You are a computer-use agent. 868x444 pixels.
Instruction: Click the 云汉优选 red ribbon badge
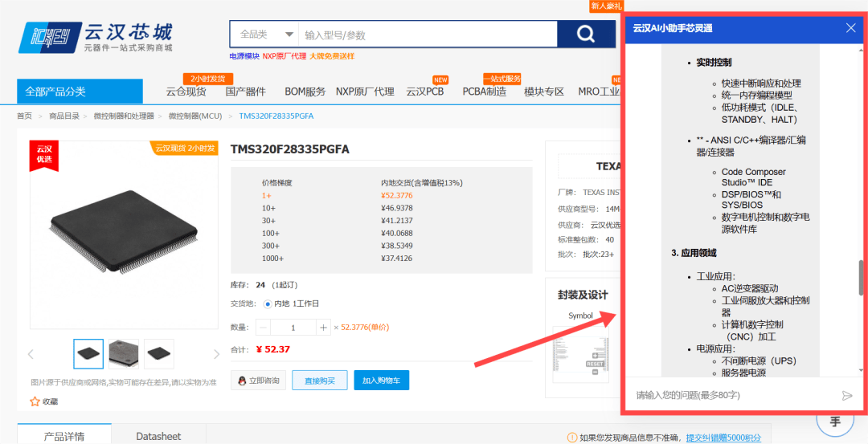point(43,156)
